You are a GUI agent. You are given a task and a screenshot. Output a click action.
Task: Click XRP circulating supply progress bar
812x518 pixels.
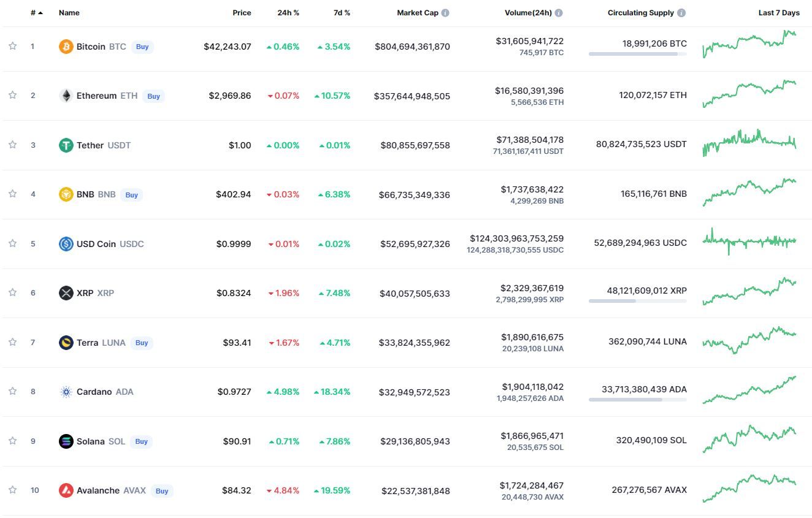click(638, 301)
